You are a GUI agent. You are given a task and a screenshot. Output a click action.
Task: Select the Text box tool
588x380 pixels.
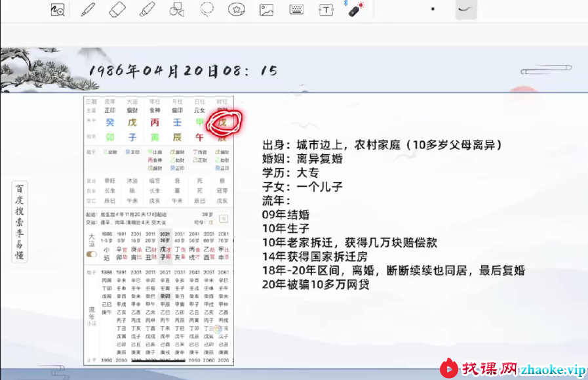tap(326, 10)
